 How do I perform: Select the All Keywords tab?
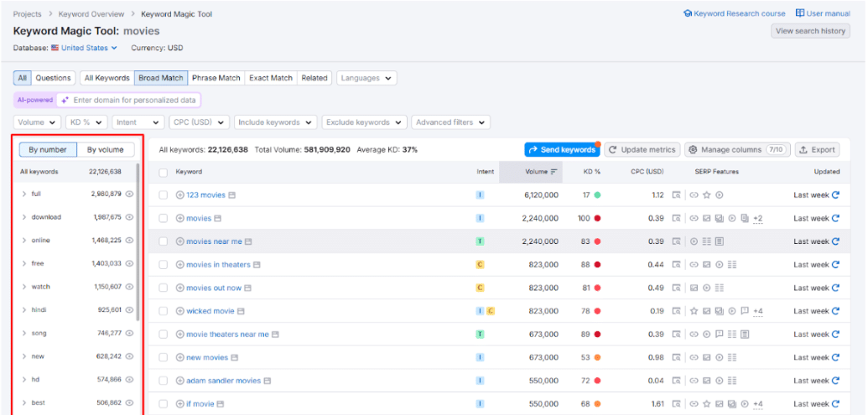tap(107, 78)
